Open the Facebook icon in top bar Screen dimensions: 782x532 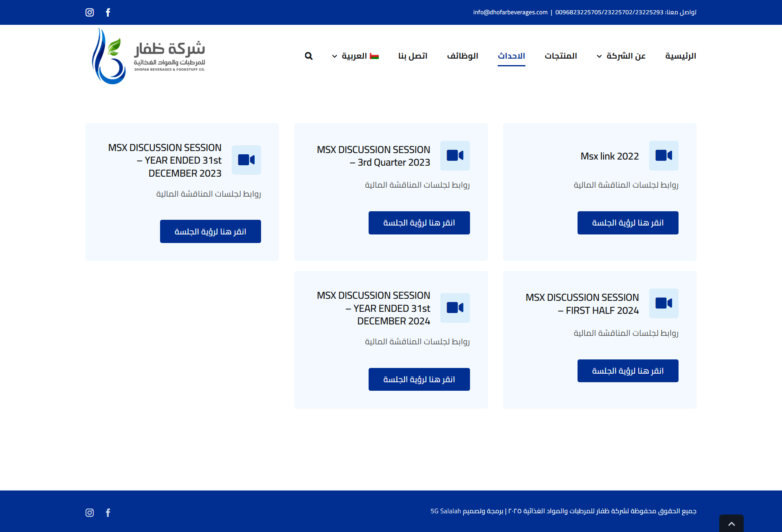(108, 12)
